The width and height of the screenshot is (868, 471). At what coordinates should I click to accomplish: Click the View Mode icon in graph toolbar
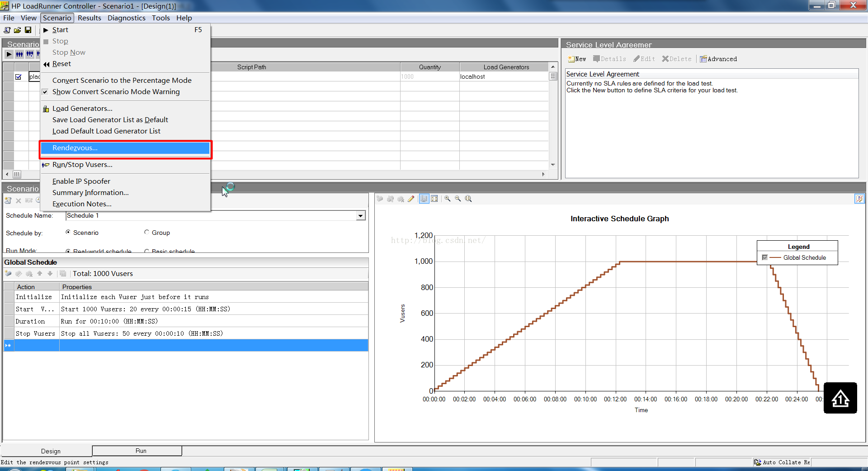[x=424, y=199]
